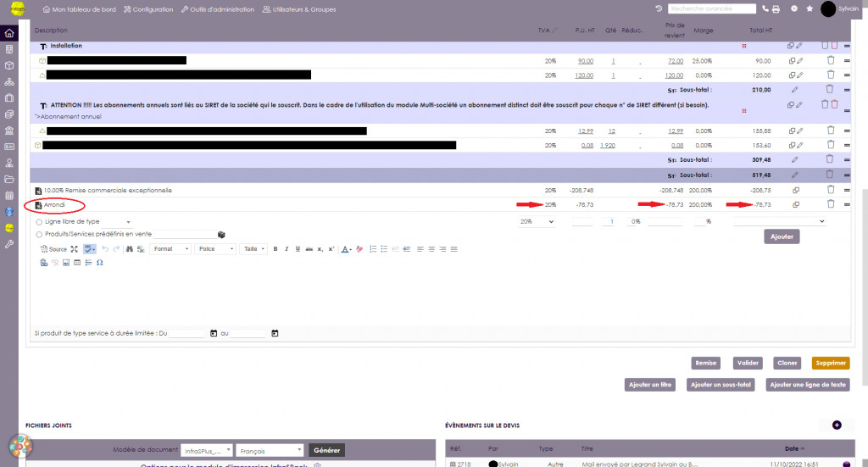Click the orange Supprimer button
The width and height of the screenshot is (868, 467).
(831, 363)
